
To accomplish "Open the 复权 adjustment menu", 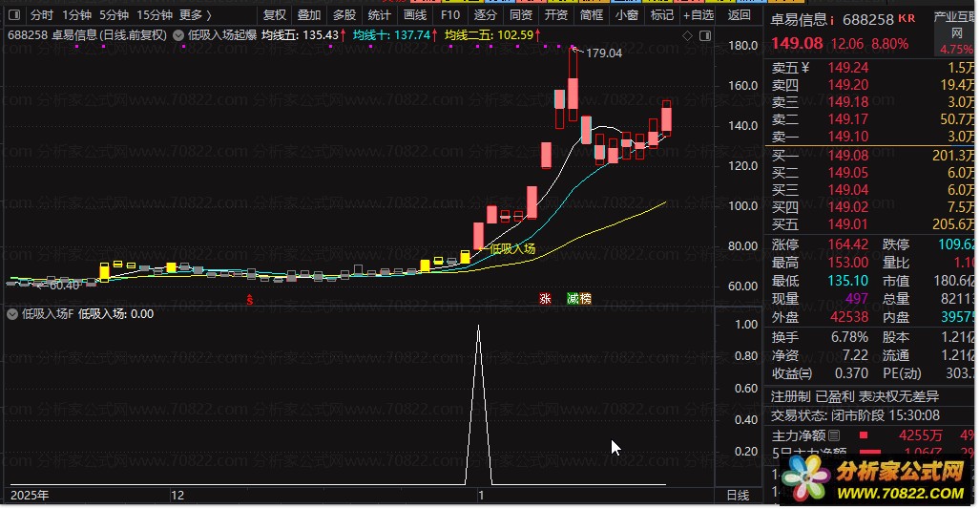I will click(275, 15).
